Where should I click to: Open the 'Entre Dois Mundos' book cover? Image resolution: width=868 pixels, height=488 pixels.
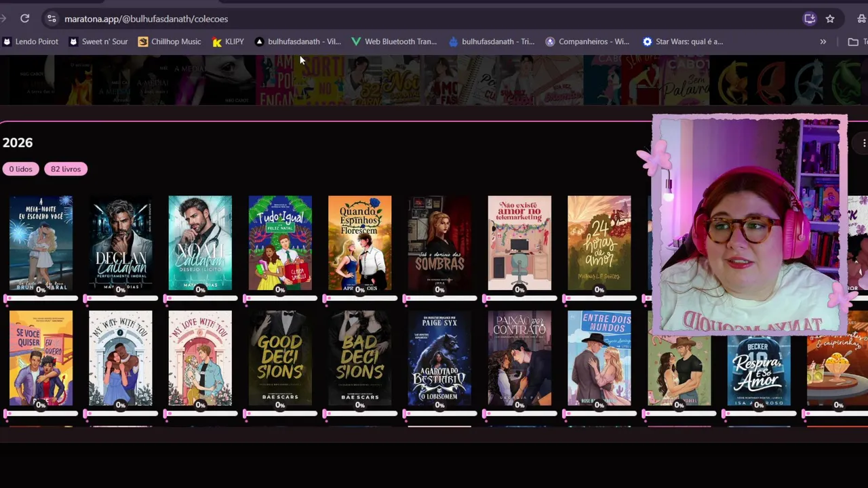599,358
